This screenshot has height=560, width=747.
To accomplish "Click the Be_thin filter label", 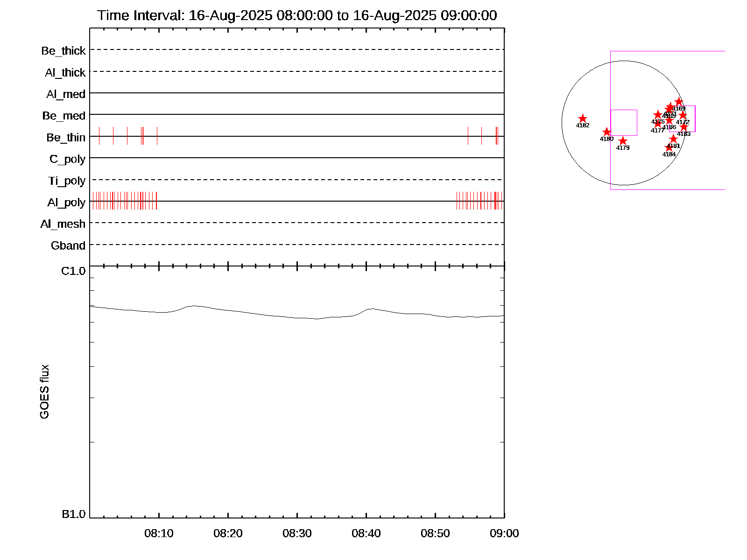I will tap(66, 138).
